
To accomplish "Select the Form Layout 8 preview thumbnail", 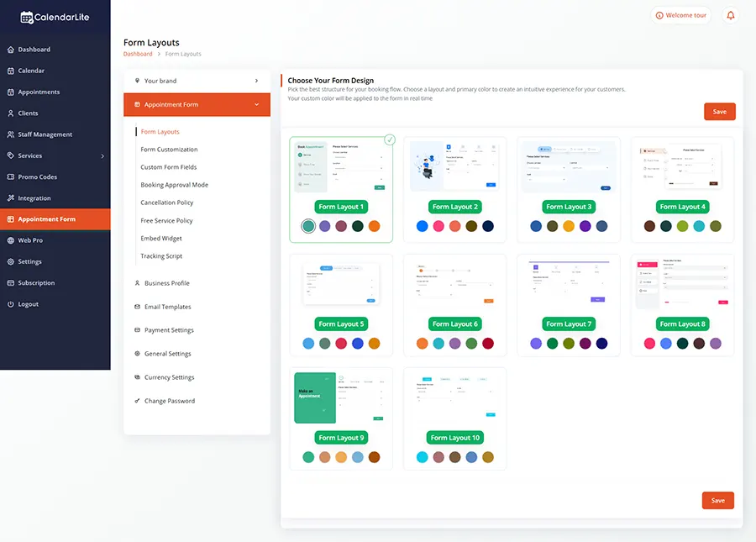I will [683, 285].
